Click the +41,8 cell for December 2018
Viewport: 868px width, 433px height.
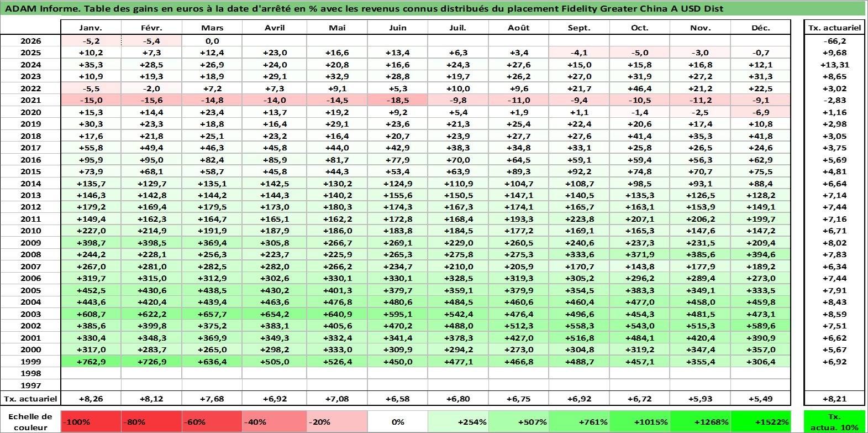761,136
